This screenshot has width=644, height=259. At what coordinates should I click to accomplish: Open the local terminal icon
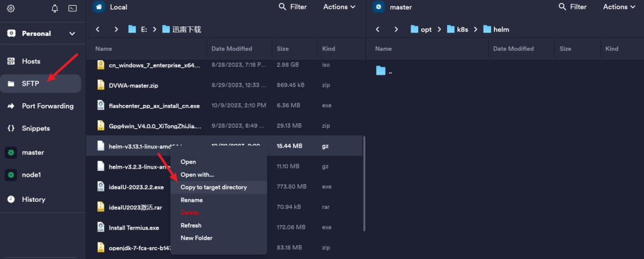click(72, 8)
